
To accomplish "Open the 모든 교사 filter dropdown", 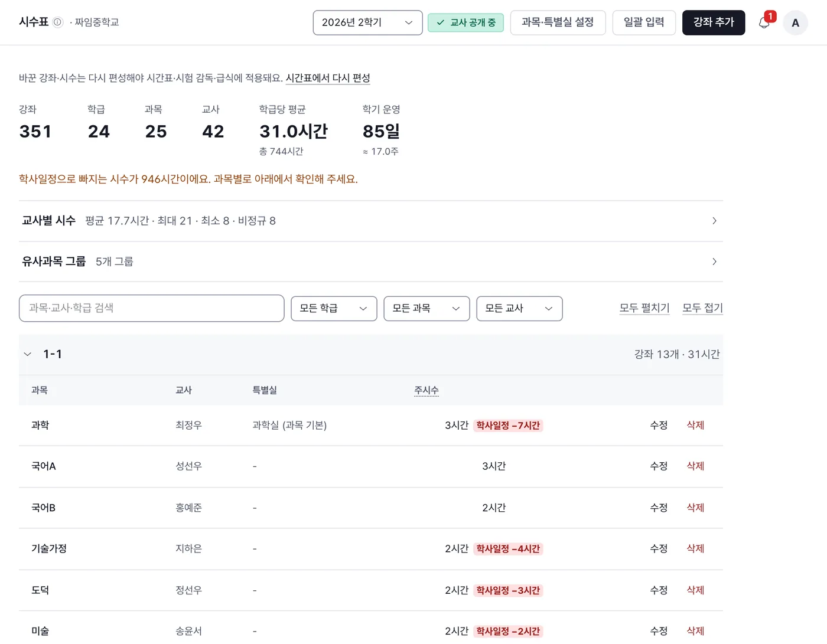I will point(519,308).
